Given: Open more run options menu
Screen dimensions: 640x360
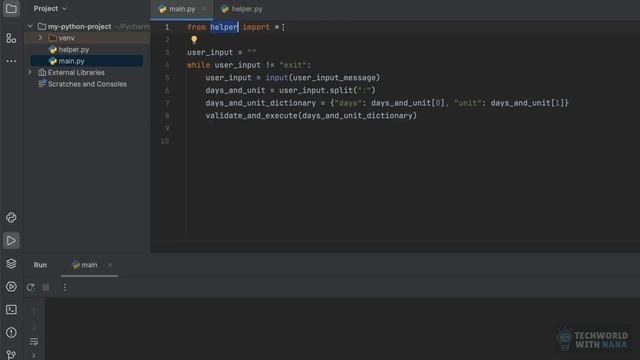Looking at the screenshot, I should (65, 287).
